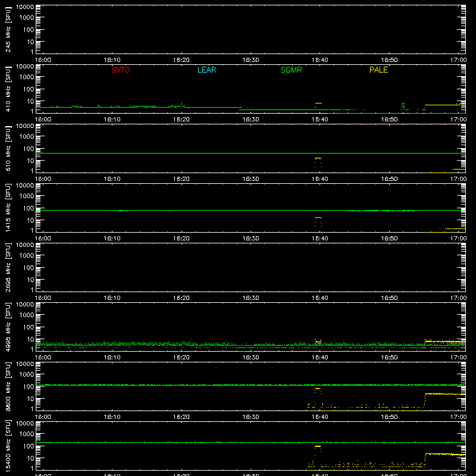Click the 1000 tick value on the 8800 MHz axis

(x=27, y=375)
